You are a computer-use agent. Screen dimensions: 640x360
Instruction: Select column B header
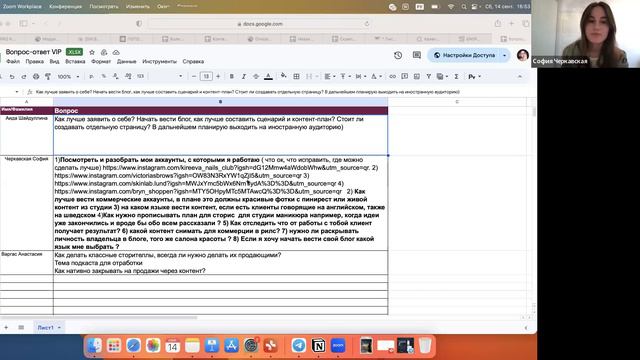tap(220, 102)
